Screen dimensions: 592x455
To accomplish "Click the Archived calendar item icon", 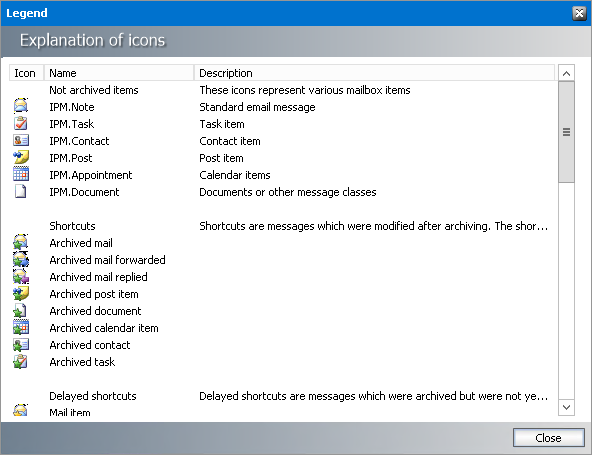I will [21, 327].
